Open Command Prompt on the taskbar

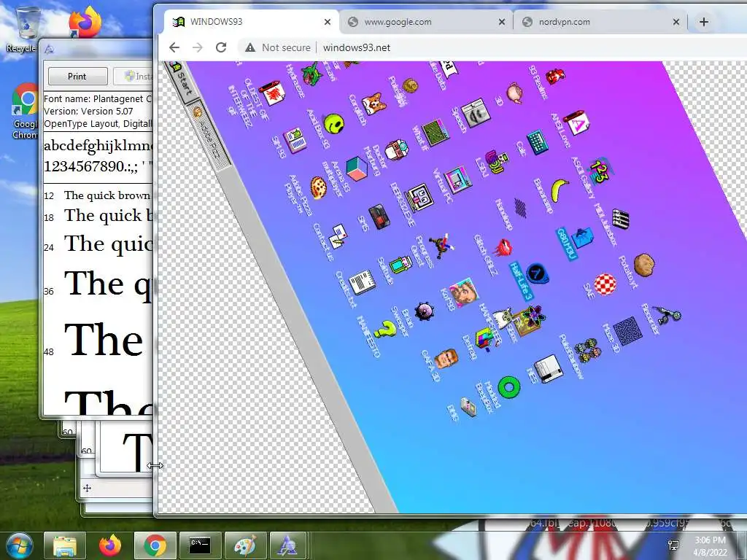pyautogui.click(x=200, y=545)
